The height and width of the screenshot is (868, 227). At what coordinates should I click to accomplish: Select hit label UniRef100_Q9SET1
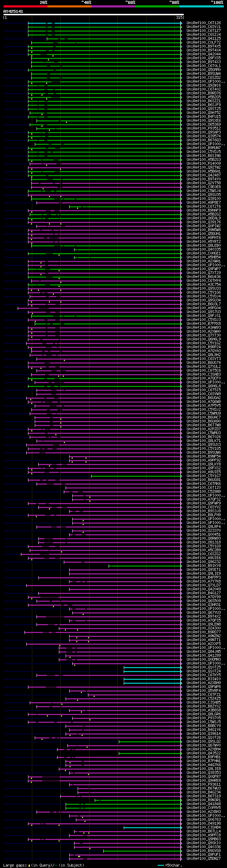[204, 570]
